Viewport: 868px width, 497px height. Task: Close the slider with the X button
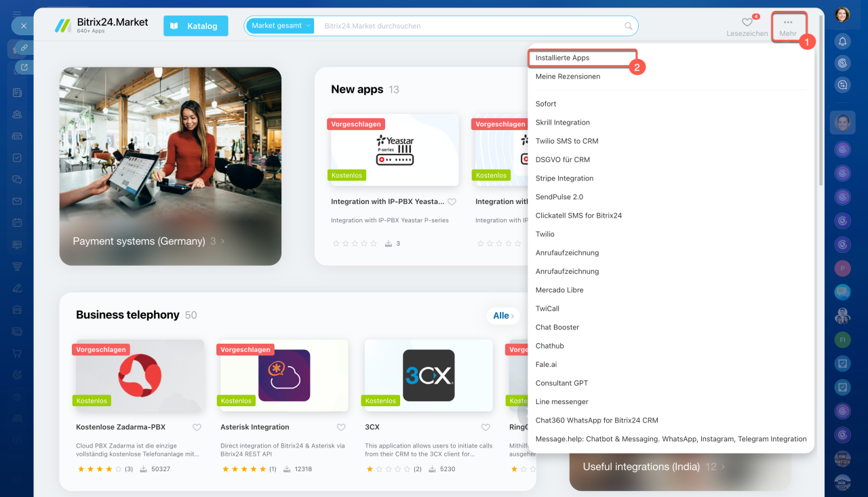23,26
